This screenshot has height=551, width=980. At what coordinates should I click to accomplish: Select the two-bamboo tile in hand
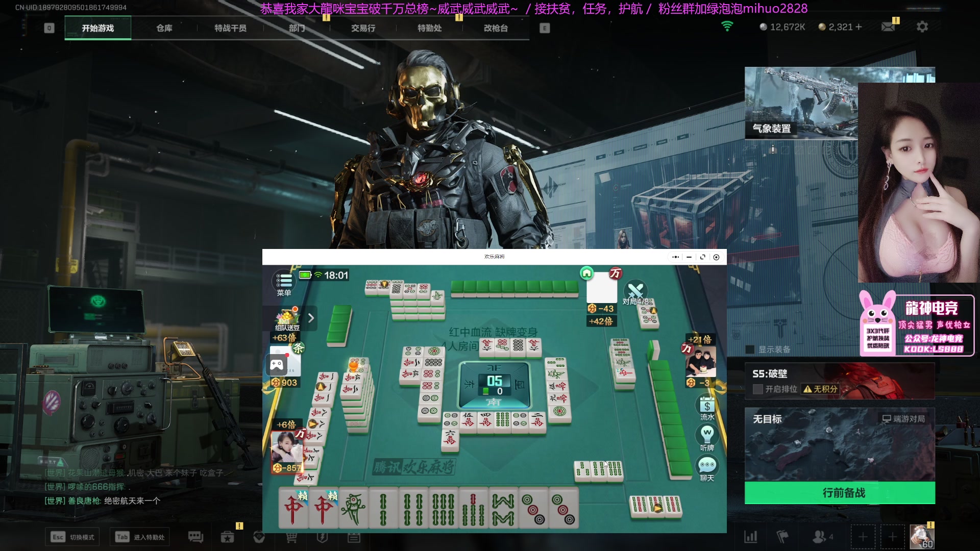point(383,508)
